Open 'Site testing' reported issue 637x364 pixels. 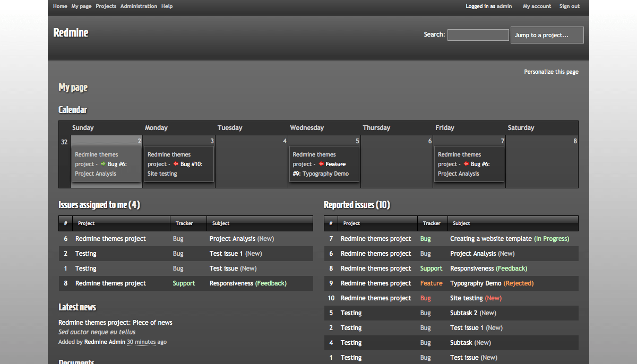point(467,298)
